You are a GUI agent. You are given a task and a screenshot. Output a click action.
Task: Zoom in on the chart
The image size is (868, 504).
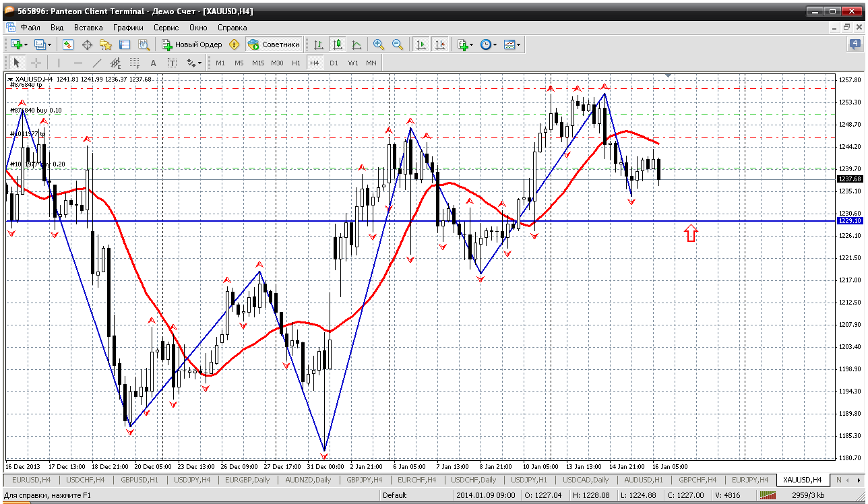click(379, 44)
